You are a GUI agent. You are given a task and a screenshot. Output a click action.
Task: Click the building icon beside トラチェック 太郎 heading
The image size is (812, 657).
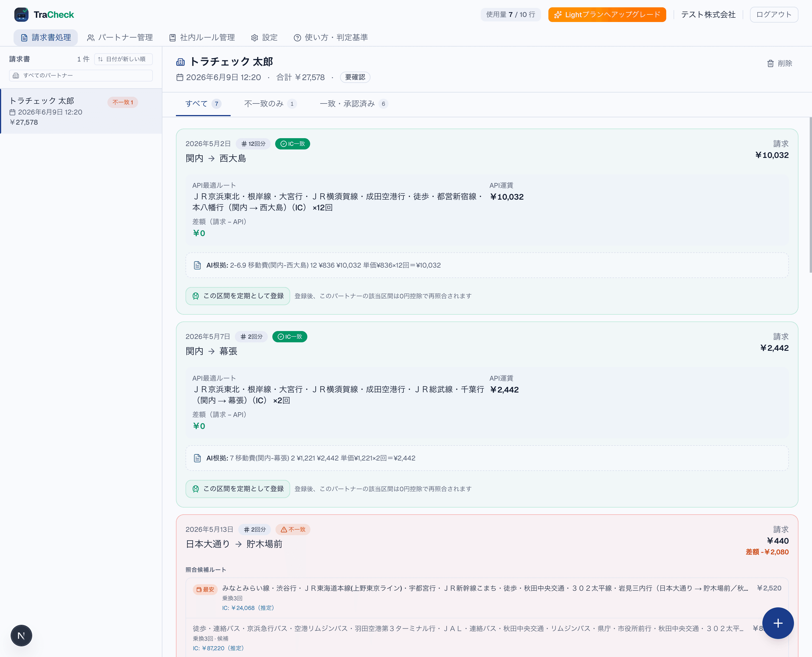pos(180,62)
